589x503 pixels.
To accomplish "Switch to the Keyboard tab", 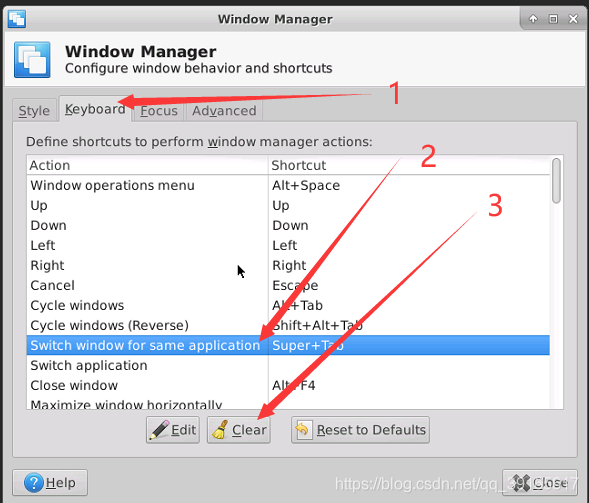I will coord(95,109).
